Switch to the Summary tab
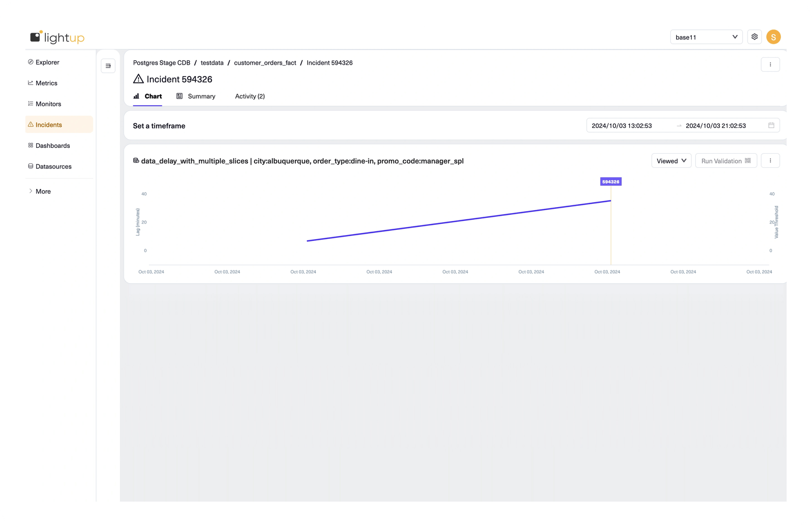The width and height of the screenshot is (812, 527). (201, 96)
